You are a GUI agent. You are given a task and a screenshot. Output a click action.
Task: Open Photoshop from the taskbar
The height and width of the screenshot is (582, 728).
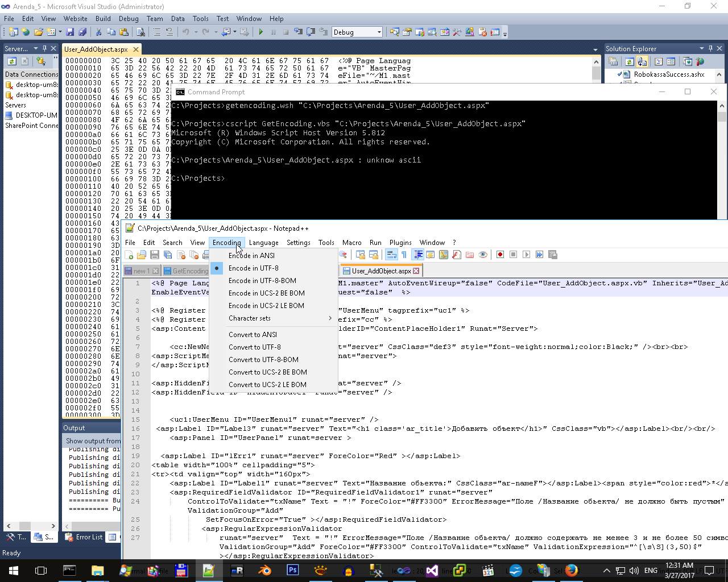tap(293, 571)
